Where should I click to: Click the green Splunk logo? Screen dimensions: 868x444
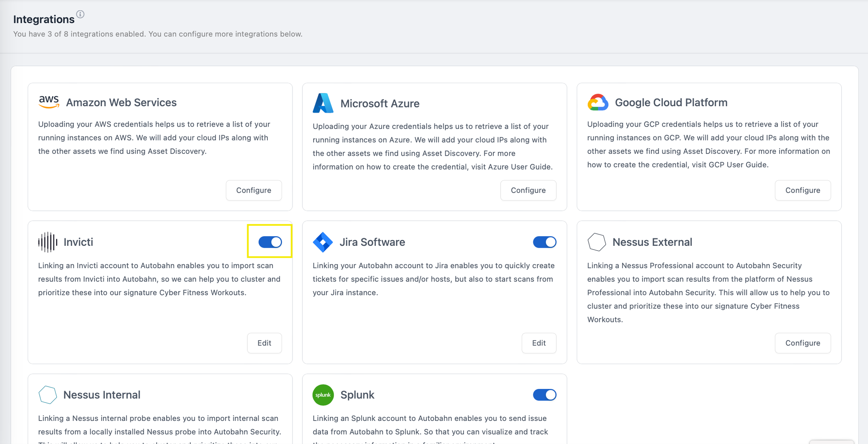tap(323, 395)
